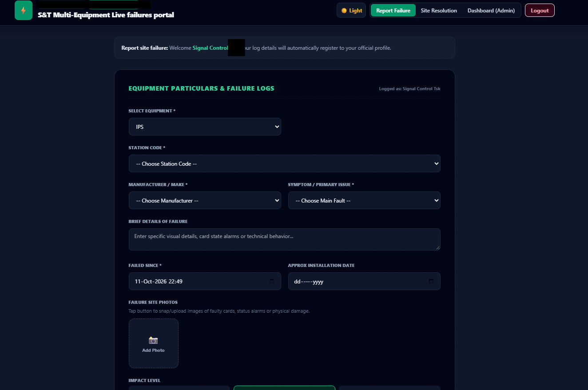The image size is (588, 390).
Task: Open calendar picker in Failed Since field
Action: point(272,281)
